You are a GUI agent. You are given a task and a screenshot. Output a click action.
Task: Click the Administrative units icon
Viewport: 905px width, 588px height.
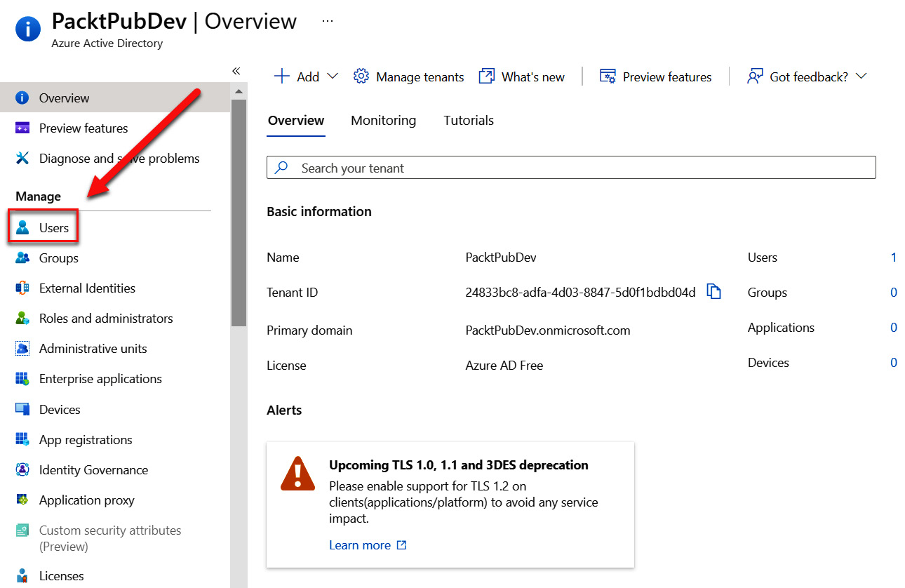pos(22,348)
